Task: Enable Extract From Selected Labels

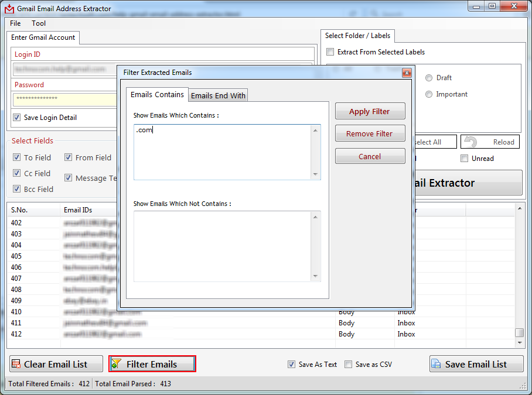Action: (330, 52)
